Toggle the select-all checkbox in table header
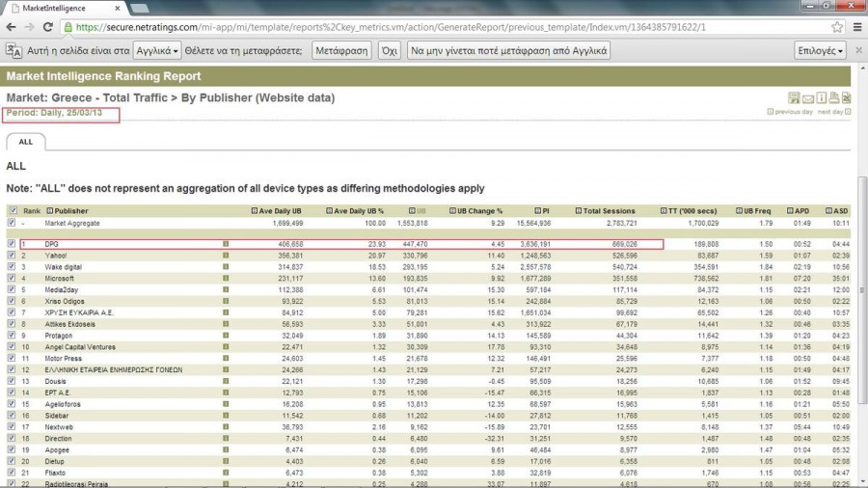Viewport: 868px width, 488px height. click(x=13, y=210)
